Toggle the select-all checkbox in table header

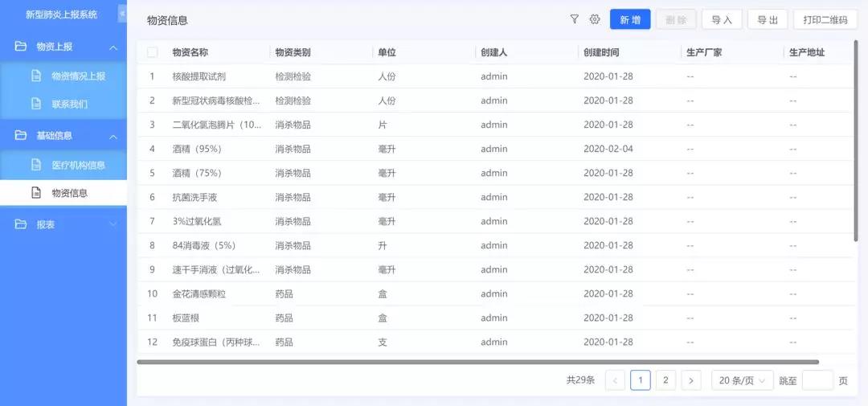[x=152, y=52]
